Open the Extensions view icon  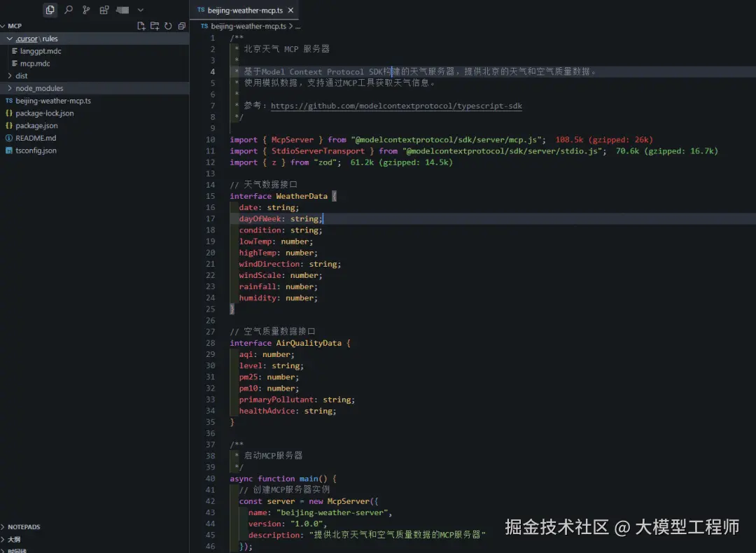(104, 10)
